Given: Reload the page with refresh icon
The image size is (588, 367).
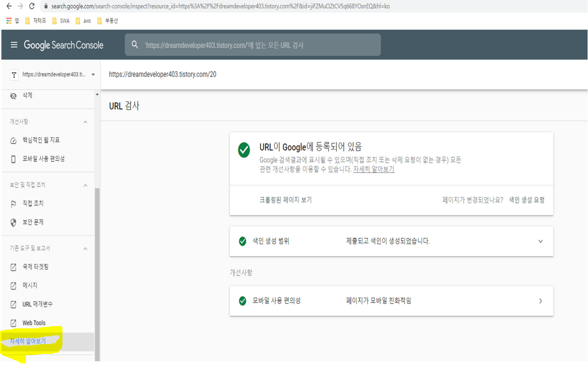Looking at the screenshot, I should click(x=32, y=6).
